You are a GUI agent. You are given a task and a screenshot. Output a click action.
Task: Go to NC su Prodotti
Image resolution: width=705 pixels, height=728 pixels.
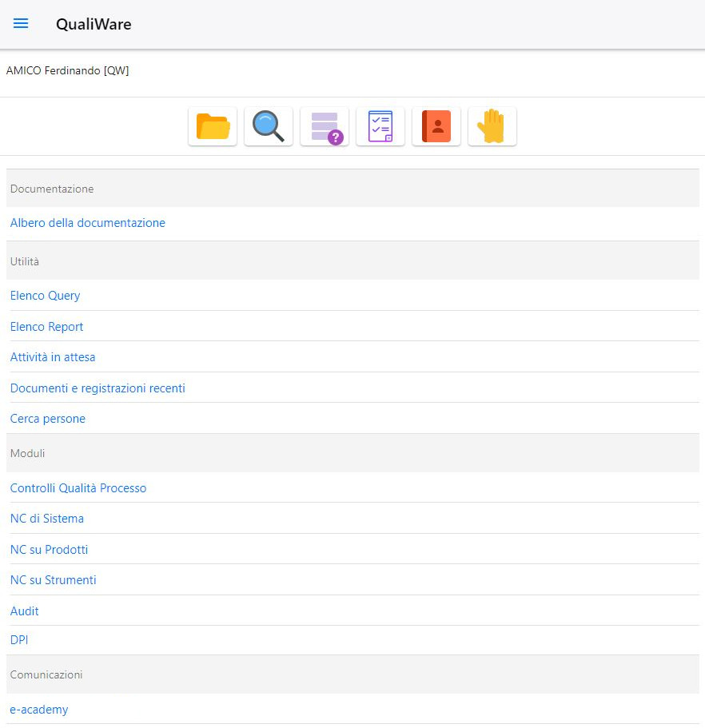(x=50, y=550)
